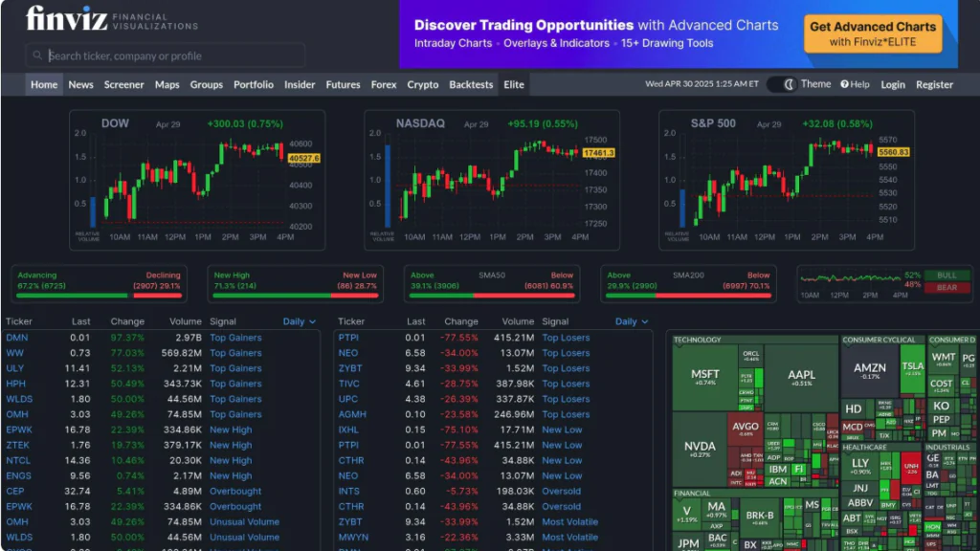Open the Groups section
980x551 pixels.
pyautogui.click(x=207, y=84)
